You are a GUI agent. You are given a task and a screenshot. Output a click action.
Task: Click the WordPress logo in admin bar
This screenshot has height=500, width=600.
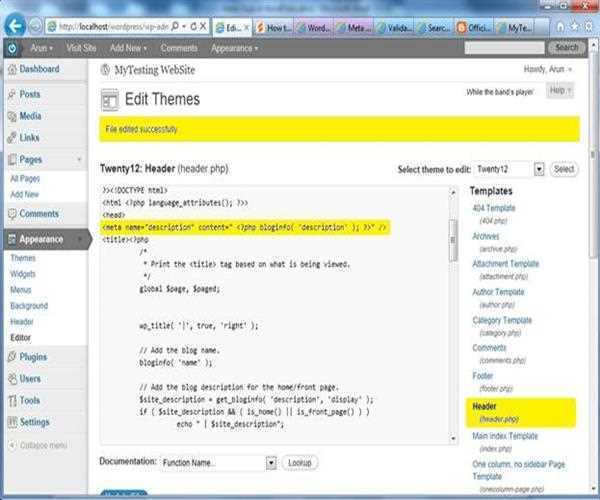(12, 47)
